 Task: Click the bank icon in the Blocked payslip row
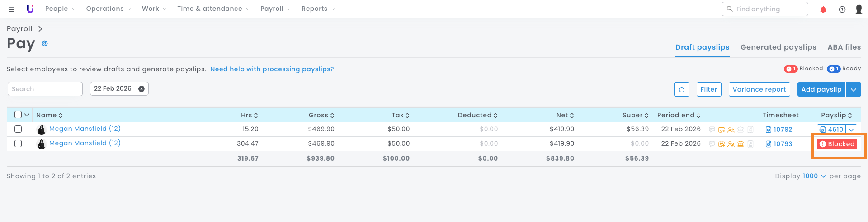click(x=741, y=144)
